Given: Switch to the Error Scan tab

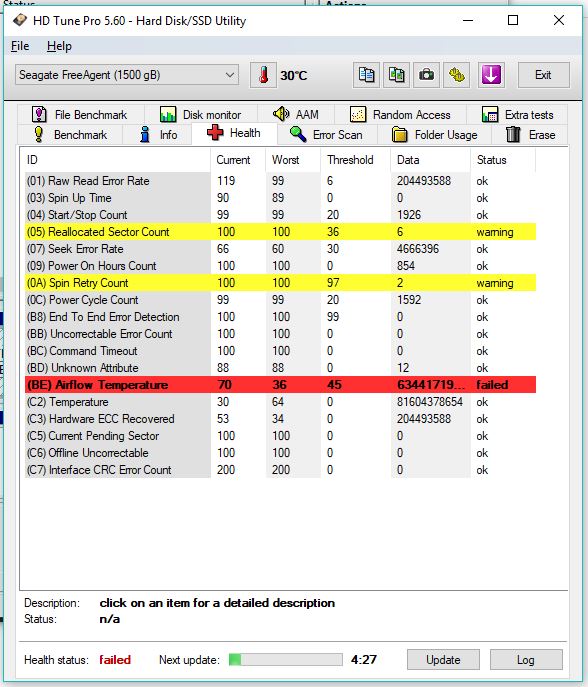Looking at the screenshot, I should point(327,135).
